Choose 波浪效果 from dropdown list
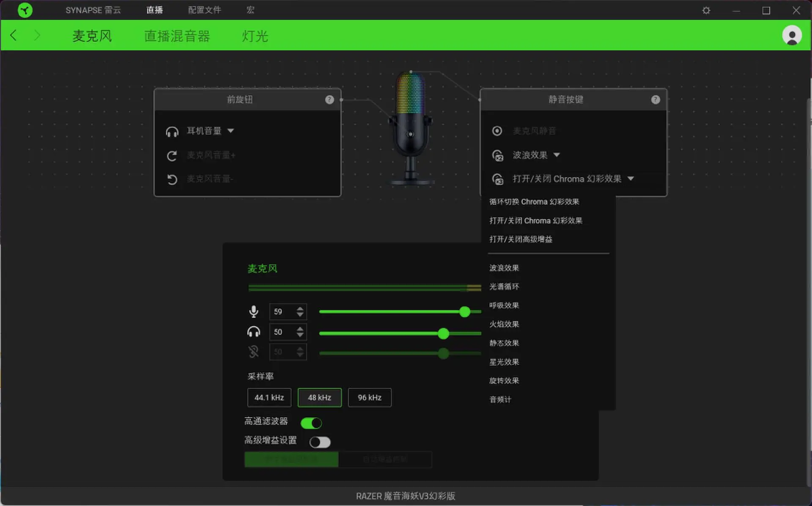The height and width of the screenshot is (506, 812). (x=504, y=268)
